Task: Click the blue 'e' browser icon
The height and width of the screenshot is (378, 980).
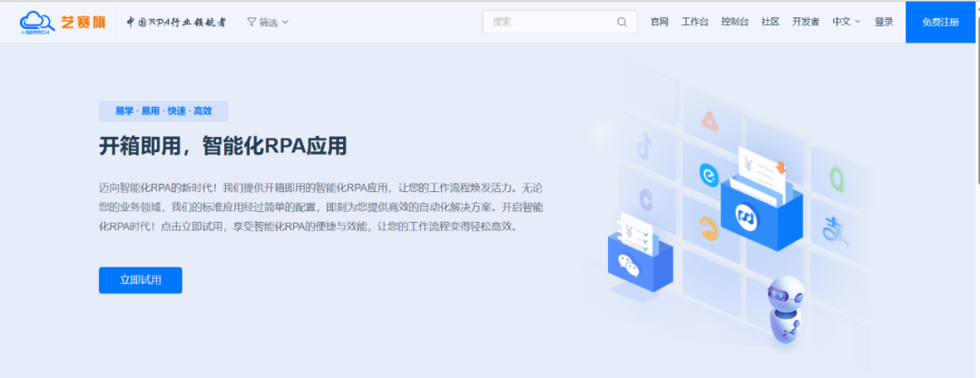Action: tap(709, 174)
